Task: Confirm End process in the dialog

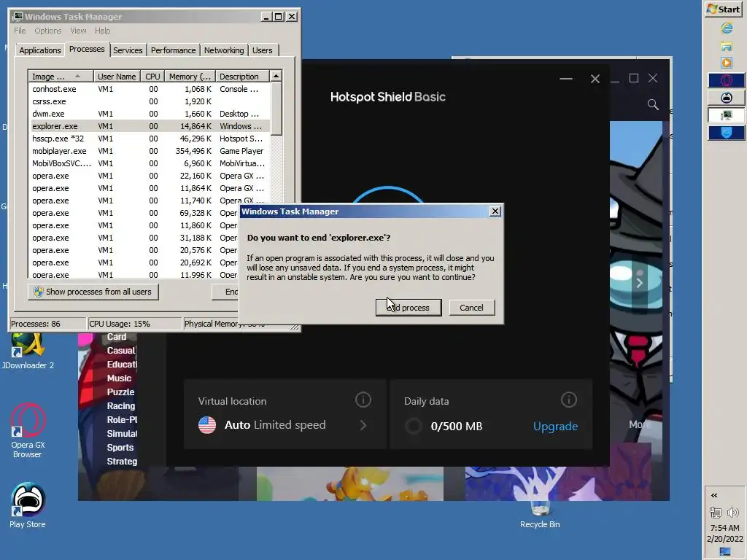Action: point(409,308)
